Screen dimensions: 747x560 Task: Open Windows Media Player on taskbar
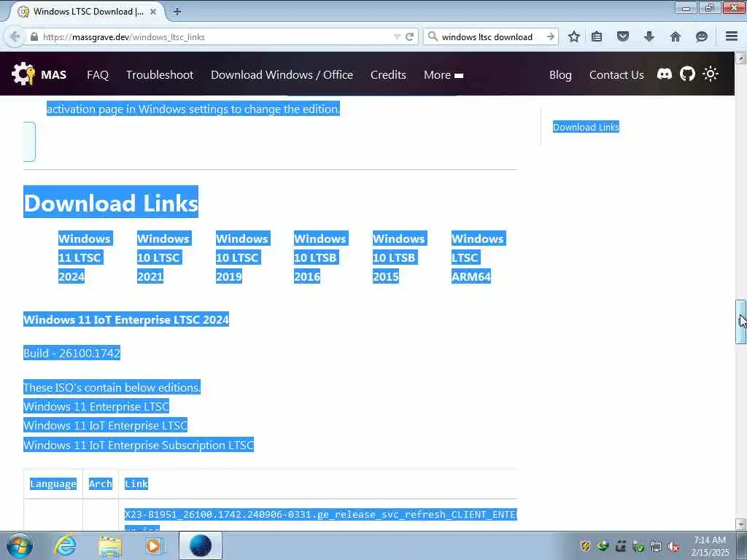[155, 545]
